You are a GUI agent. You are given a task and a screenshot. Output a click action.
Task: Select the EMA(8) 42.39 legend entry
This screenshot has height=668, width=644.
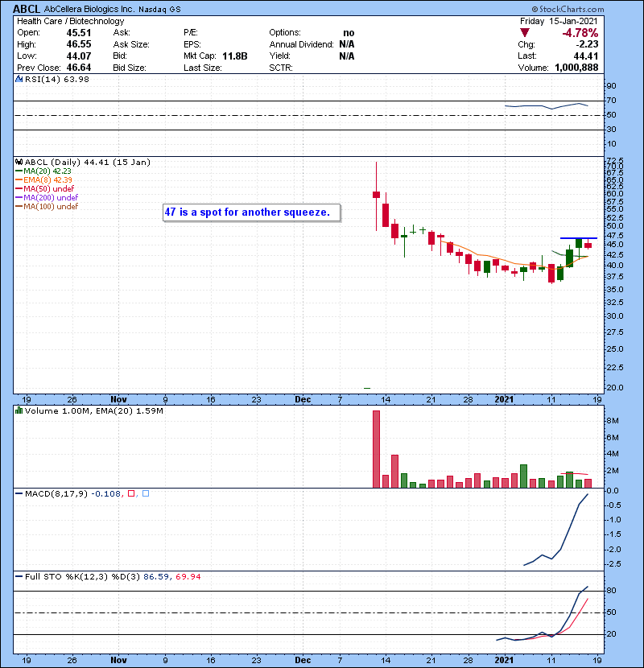pyautogui.click(x=44, y=179)
